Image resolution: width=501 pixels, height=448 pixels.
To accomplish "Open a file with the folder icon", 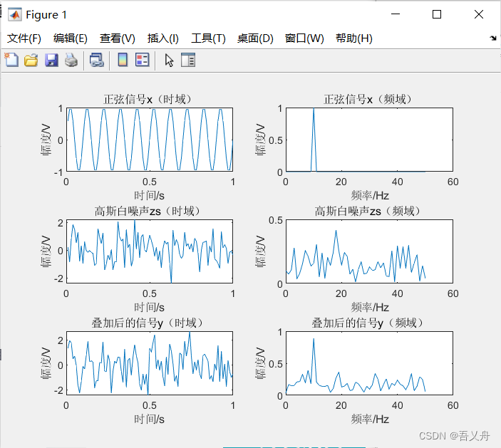I will click(31, 60).
